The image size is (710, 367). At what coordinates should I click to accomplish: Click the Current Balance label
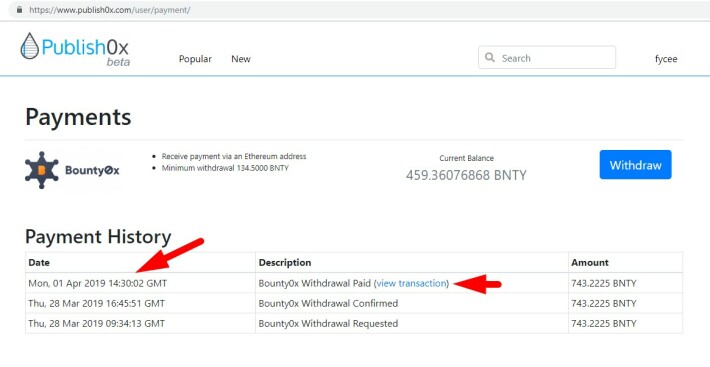466,158
